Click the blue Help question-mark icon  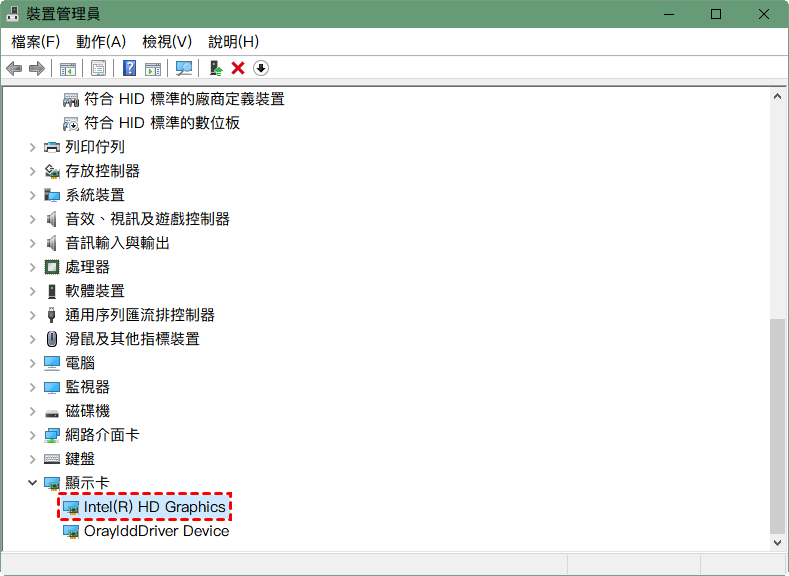(129, 68)
